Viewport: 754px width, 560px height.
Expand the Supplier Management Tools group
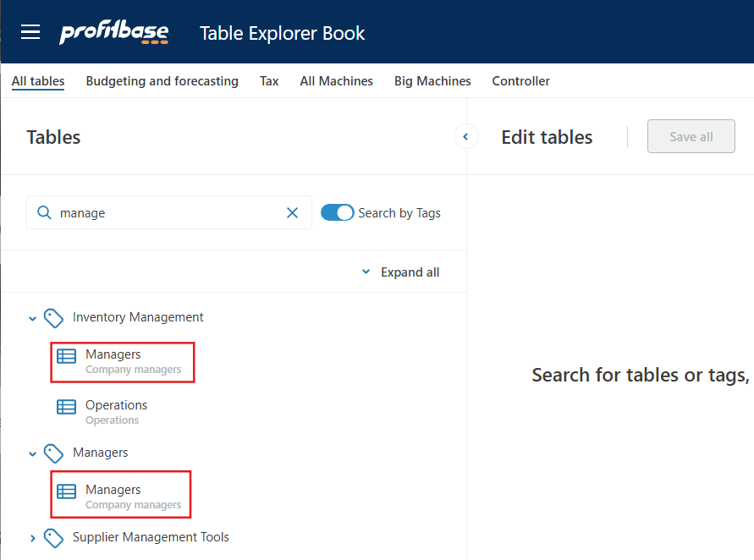point(33,538)
